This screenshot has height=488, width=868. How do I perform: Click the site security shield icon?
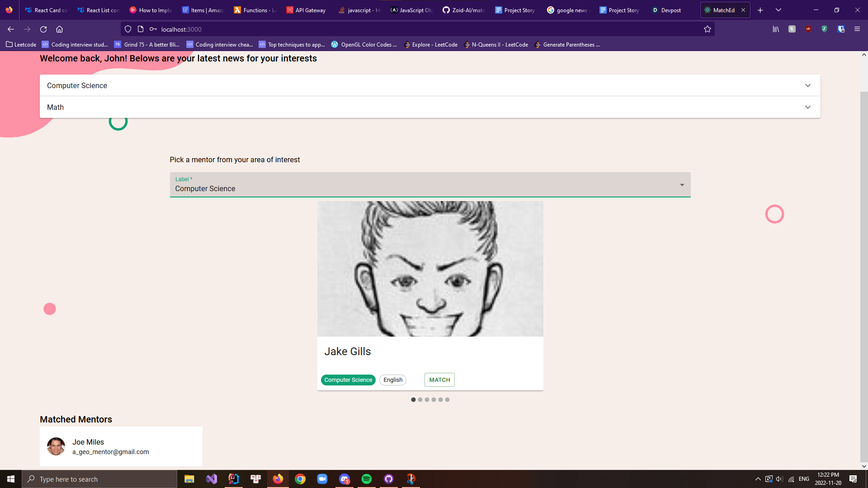(x=128, y=29)
